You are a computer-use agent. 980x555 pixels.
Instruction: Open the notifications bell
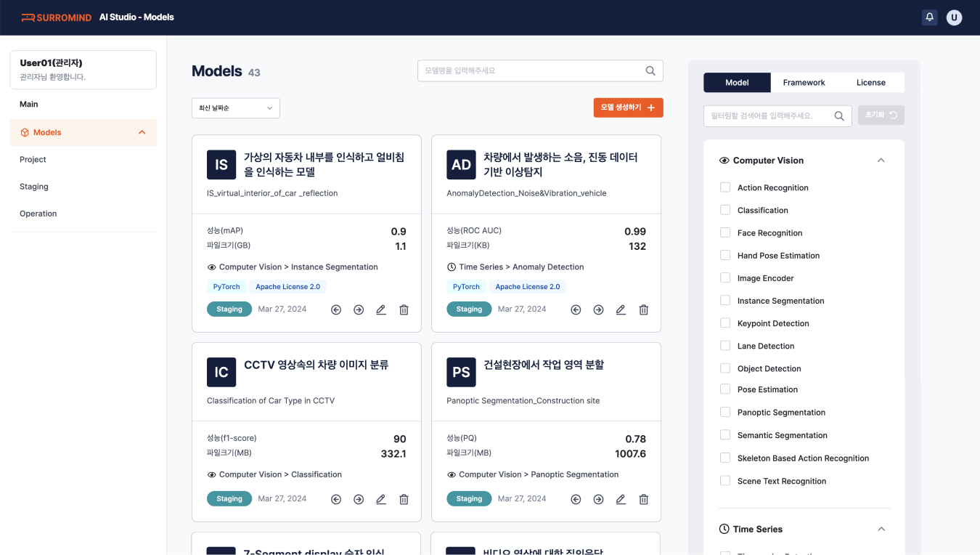930,17
